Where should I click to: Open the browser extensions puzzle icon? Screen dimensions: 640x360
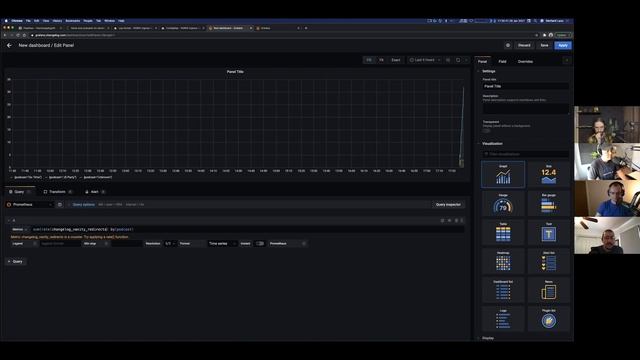(x=544, y=35)
